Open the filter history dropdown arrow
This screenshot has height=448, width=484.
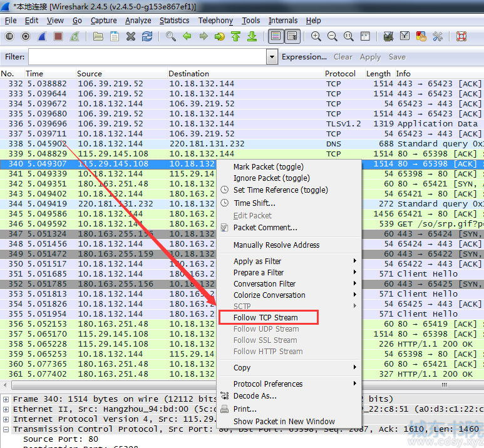click(x=272, y=57)
